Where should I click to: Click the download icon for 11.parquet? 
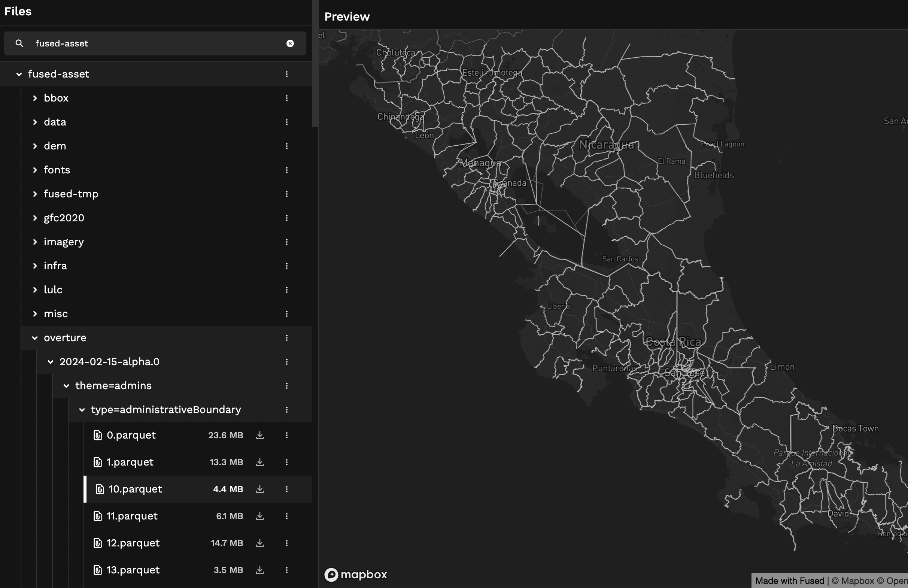click(260, 516)
